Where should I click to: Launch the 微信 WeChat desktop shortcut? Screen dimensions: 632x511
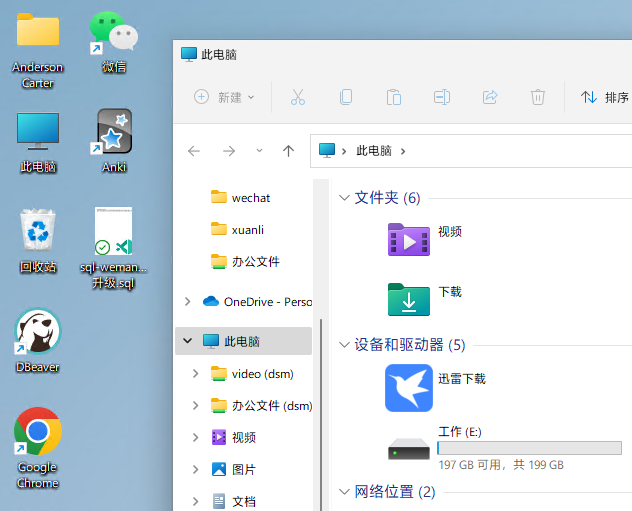pyautogui.click(x=114, y=42)
